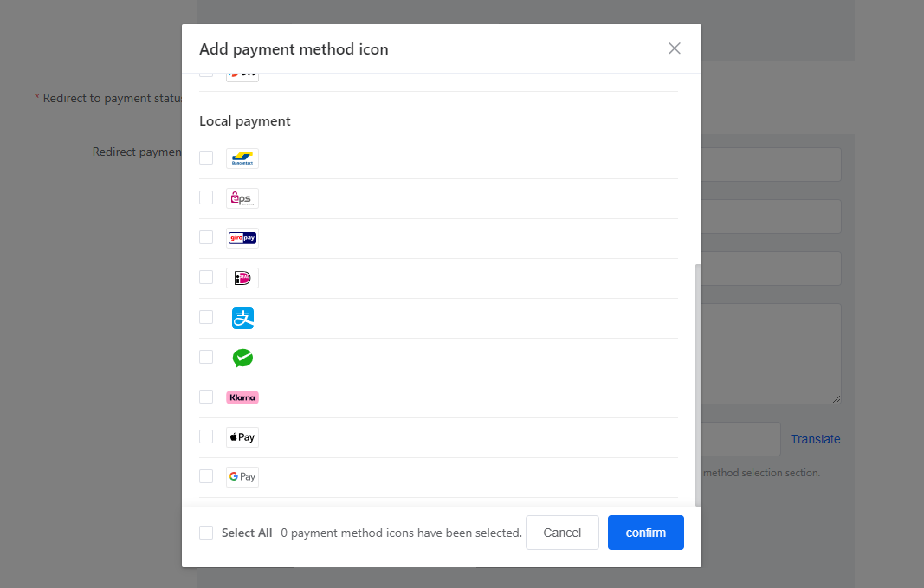Click the WeChat Pay icon
Viewport: 924px width, 588px height.
click(242, 358)
